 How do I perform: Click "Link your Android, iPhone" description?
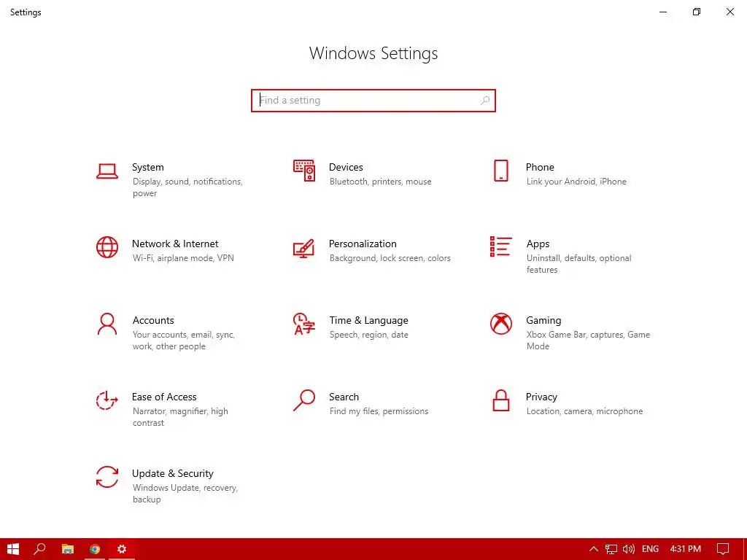[576, 182]
